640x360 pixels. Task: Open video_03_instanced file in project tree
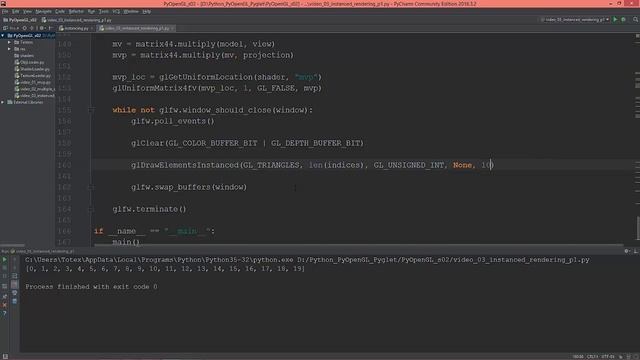34,96
